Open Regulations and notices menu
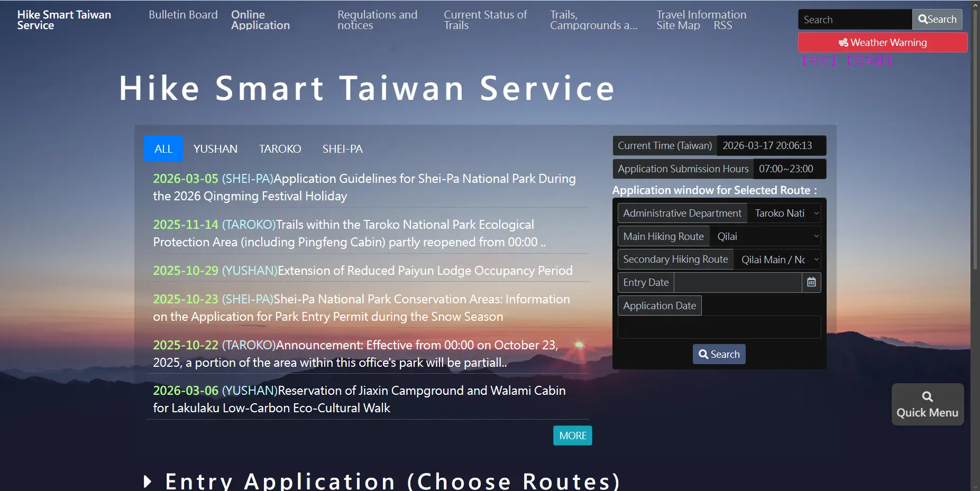The width and height of the screenshot is (980, 491). [377, 20]
